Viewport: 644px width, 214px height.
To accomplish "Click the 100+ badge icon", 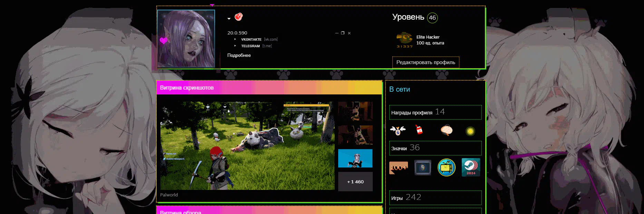I will (399, 167).
